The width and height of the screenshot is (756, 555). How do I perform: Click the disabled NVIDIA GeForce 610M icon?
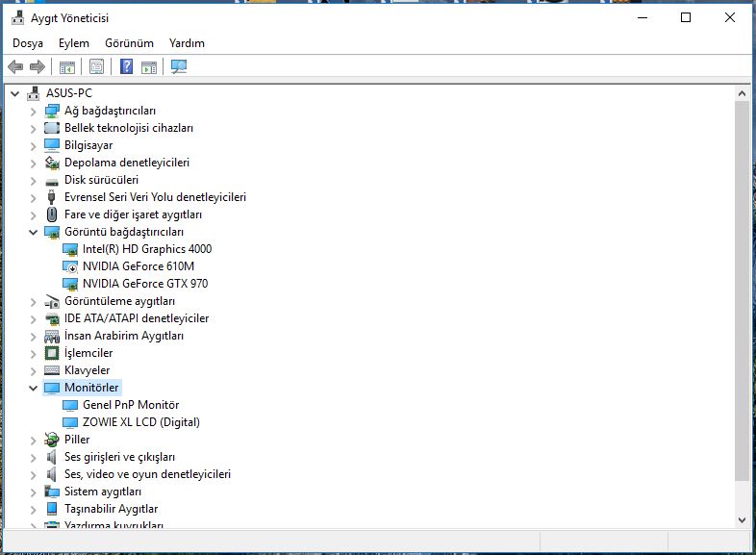70,266
